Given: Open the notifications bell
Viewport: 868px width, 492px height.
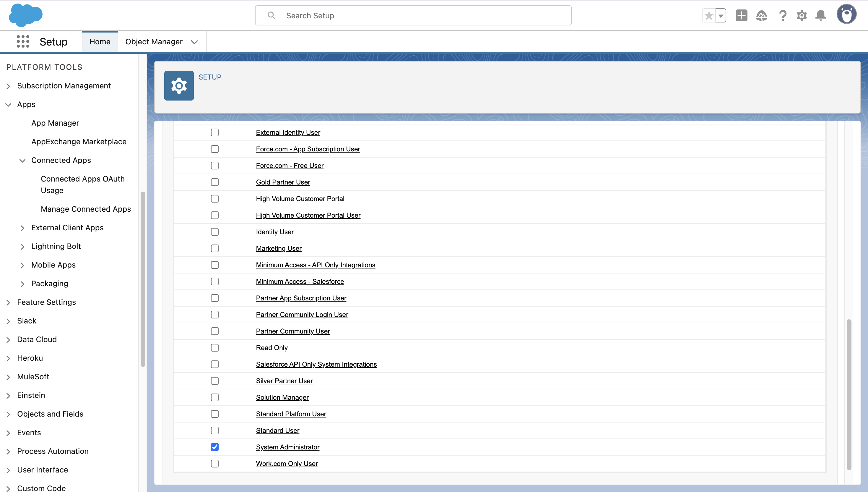Looking at the screenshot, I should (x=821, y=16).
